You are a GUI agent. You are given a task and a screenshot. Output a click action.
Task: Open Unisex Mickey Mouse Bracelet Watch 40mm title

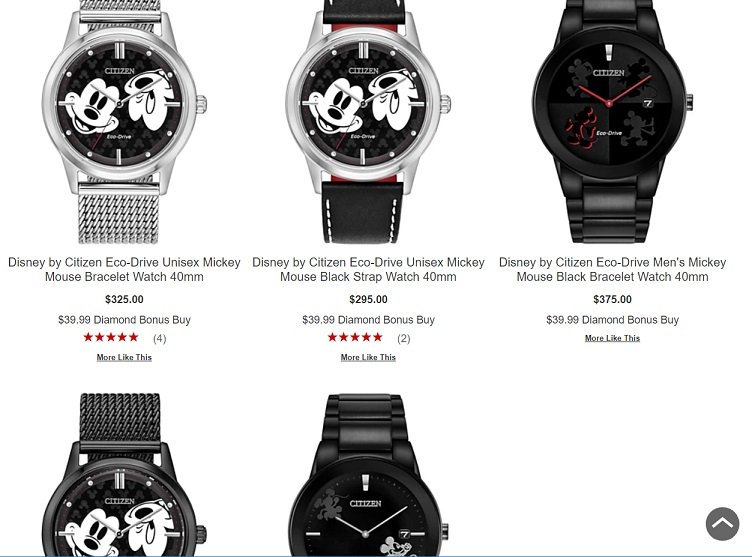point(124,270)
